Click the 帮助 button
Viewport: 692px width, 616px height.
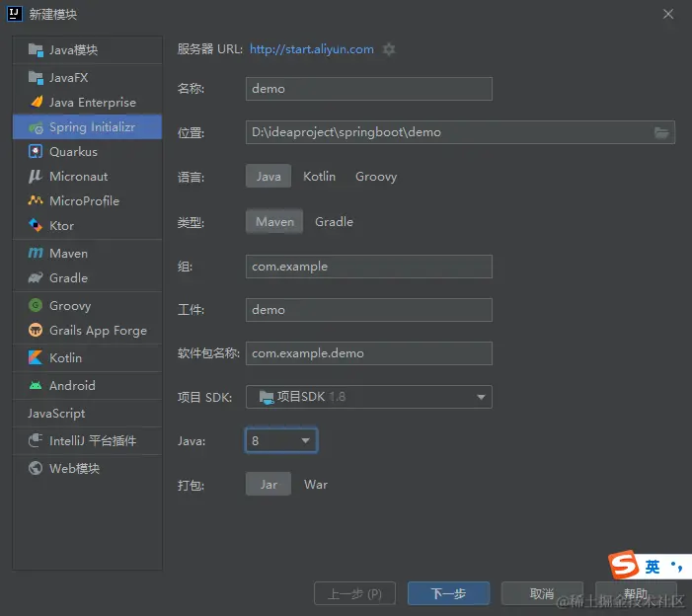(x=636, y=593)
